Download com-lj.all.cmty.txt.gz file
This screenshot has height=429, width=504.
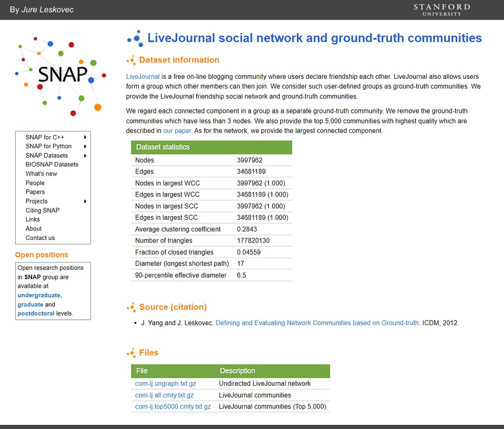[164, 395]
